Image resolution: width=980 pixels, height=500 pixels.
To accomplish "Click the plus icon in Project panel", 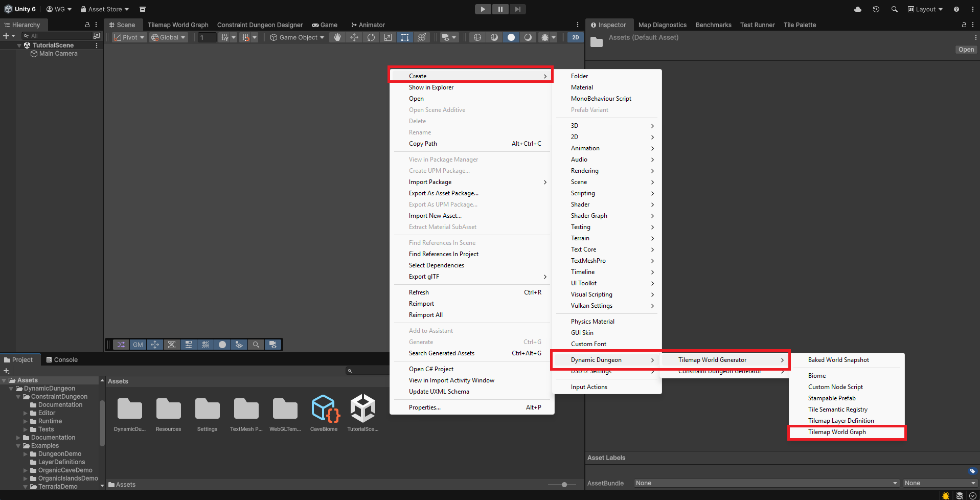I will (7, 371).
